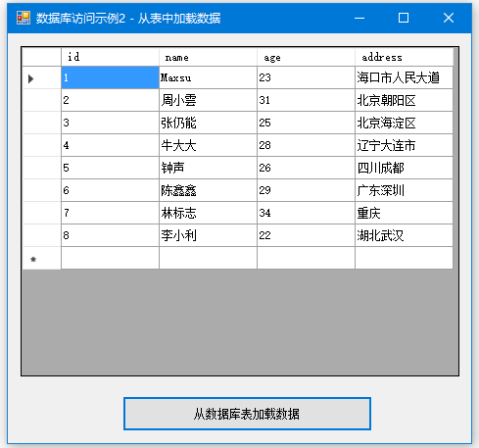The height and width of the screenshot is (448, 479).
Task: Select row header with current-row arrow
Action: click(42, 77)
